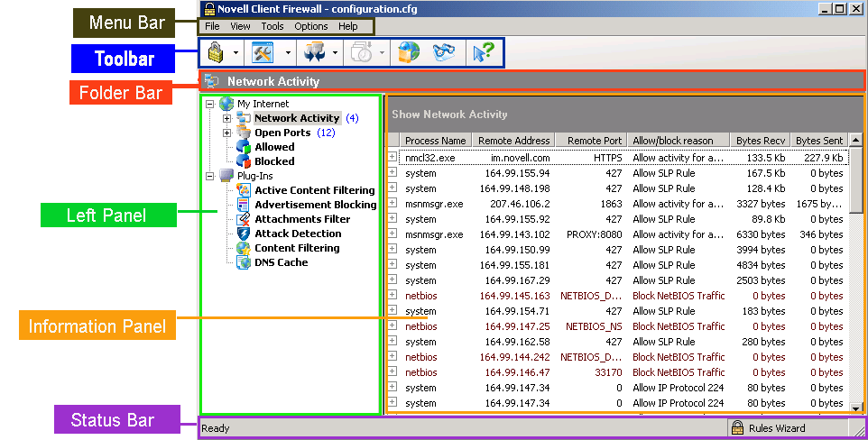
Task: Select the Attack Detection shield icon
Action: point(243,234)
